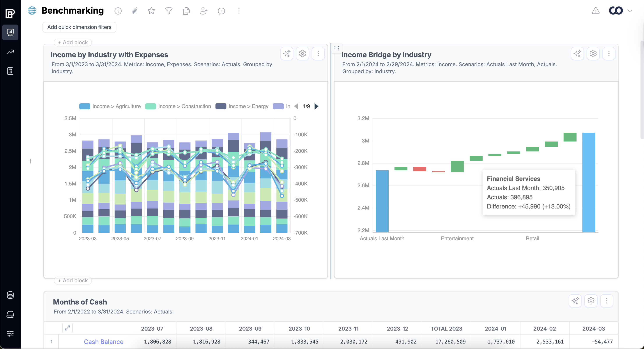
Task: Click the duplicate board icon
Action: [186, 11]
